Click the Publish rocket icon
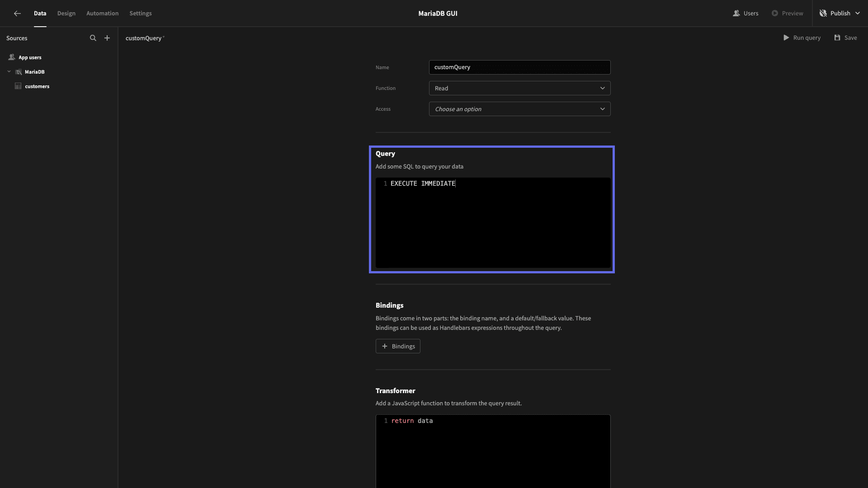Image resolution: width=868 pixels, height=488 pixels. [823, 14]
